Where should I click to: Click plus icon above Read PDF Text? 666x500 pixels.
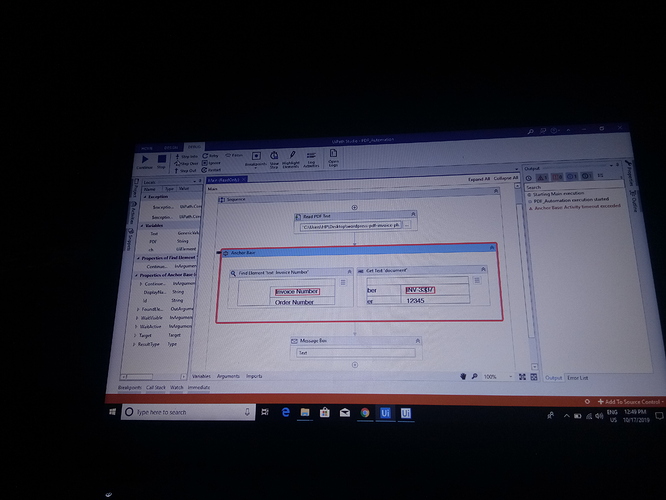354,207
